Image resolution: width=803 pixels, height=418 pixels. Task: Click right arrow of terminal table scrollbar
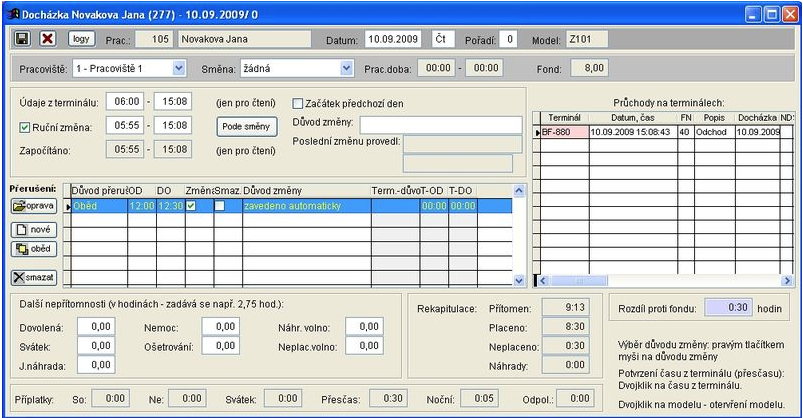coord(787,281)
